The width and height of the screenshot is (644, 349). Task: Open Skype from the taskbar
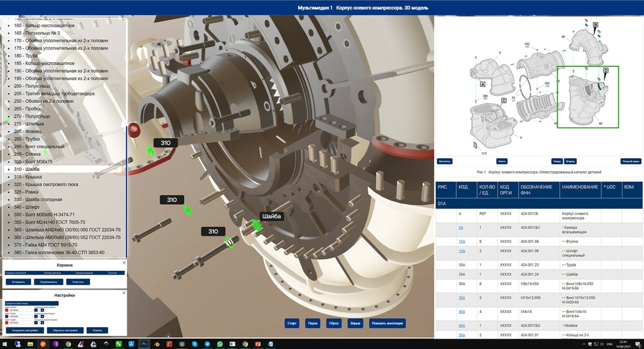click(194, 344)
